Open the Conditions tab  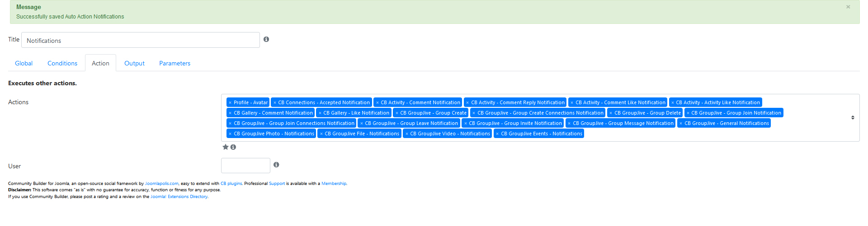pos(62,63)
